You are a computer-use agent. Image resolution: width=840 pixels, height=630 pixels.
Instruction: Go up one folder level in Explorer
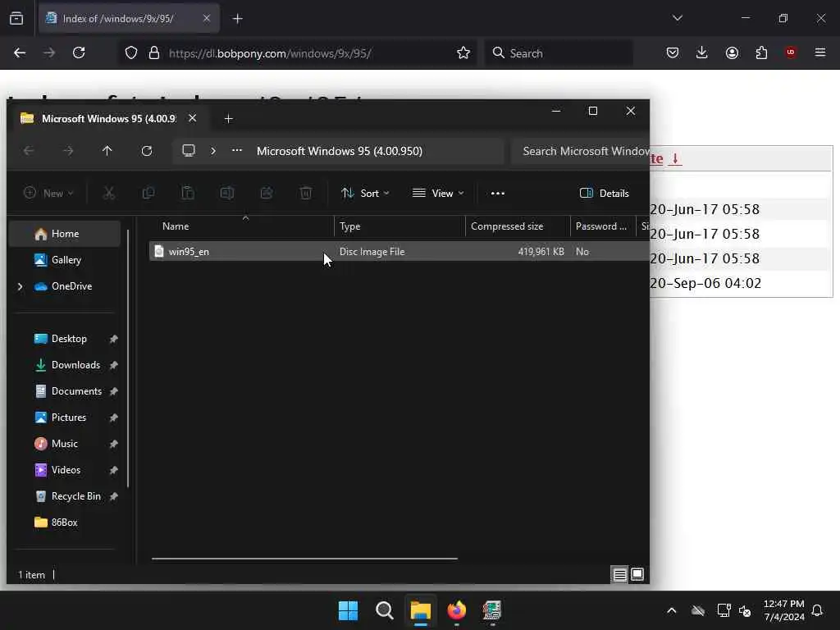107,151
